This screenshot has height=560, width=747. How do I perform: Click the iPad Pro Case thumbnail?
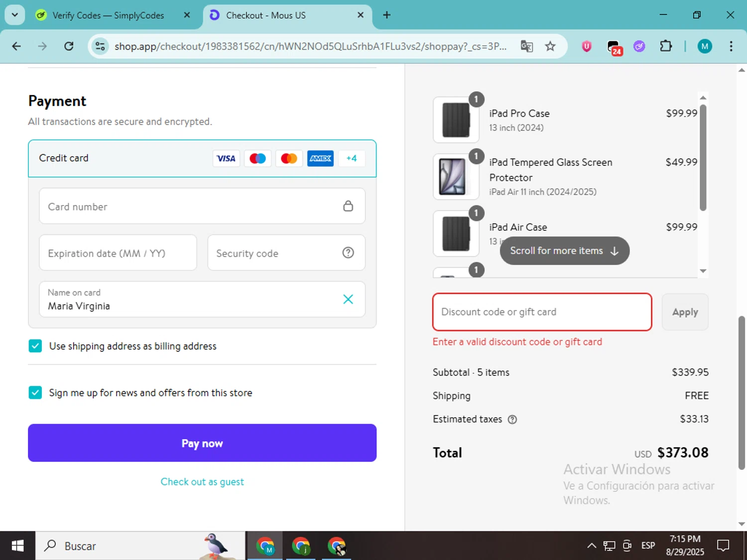pyautogui.click(x=456, y=120)
